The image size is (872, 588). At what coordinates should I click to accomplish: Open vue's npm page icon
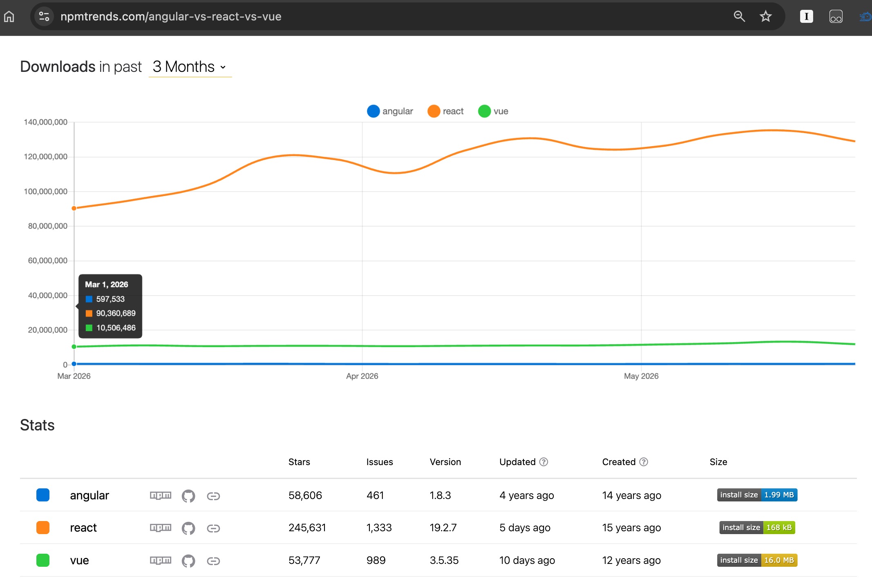click(x=161, y=560)
